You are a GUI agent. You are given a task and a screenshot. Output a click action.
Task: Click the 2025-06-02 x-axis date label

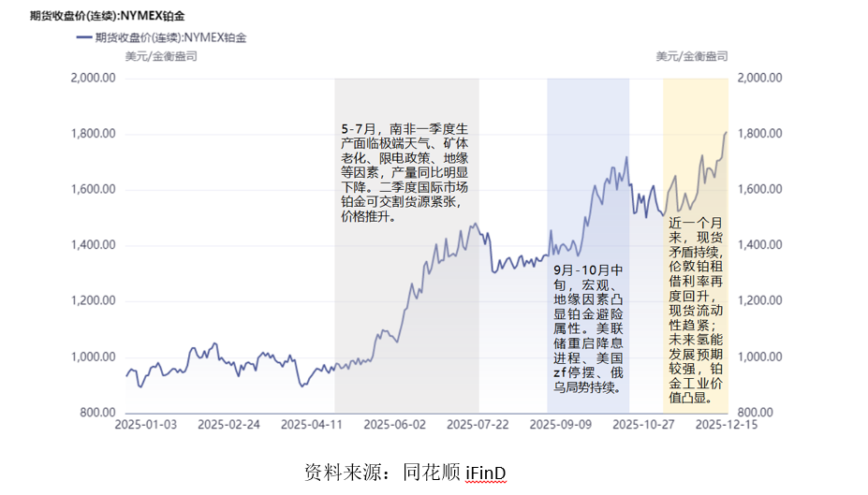coord(395,425)
